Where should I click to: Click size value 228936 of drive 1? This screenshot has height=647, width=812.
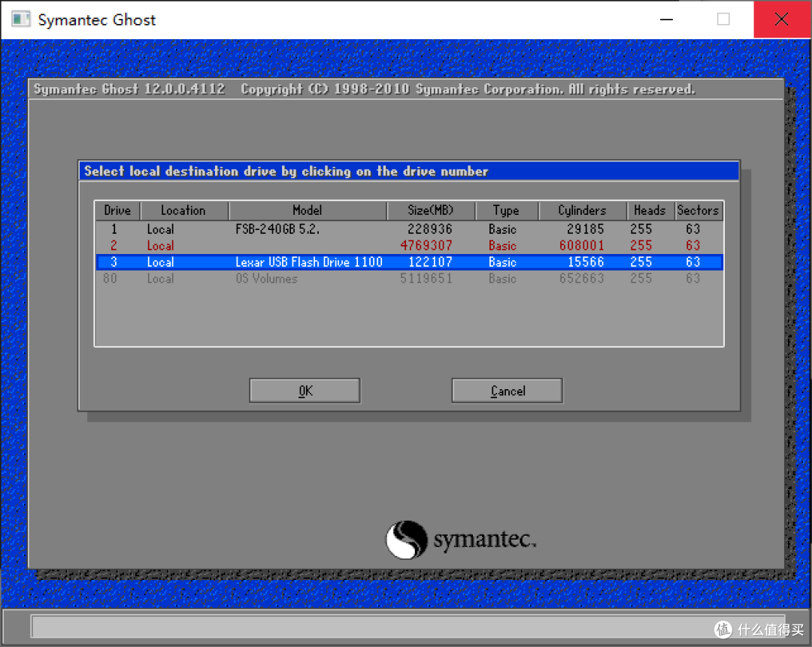point(430,228)
